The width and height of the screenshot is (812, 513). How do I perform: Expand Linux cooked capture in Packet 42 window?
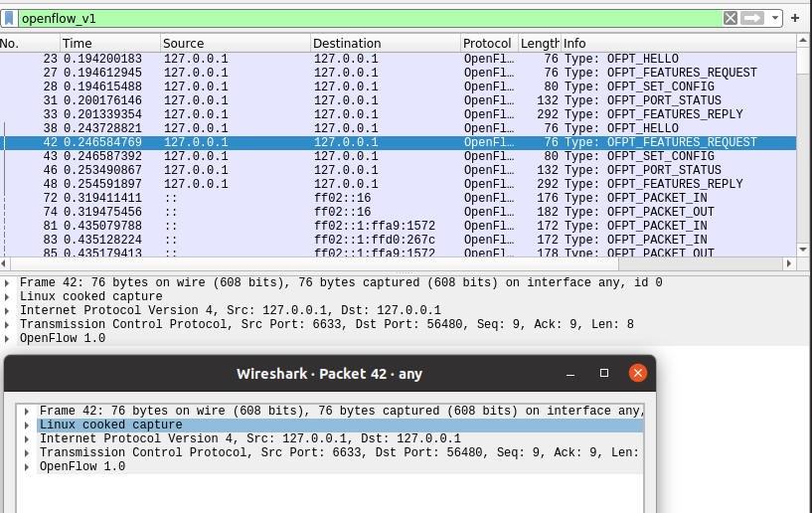(27, 426)
